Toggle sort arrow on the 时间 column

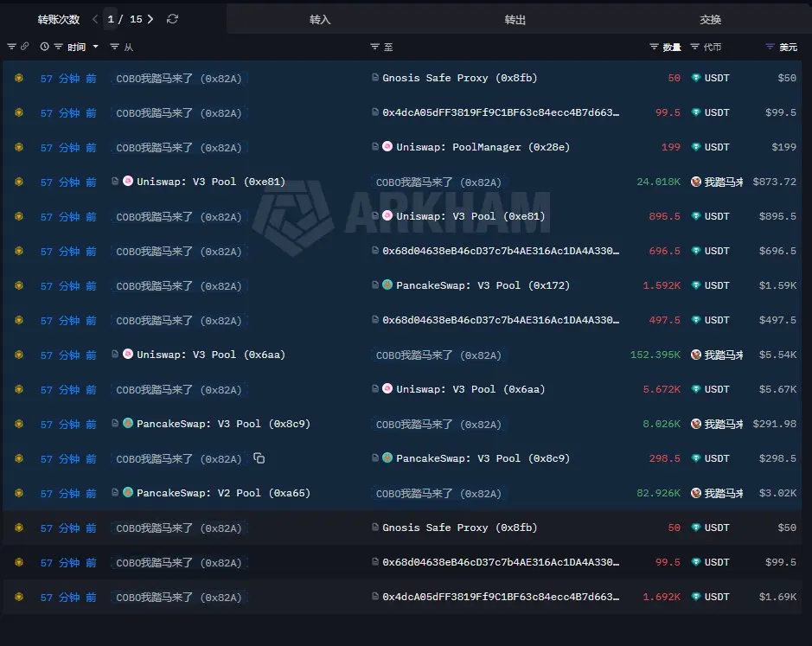point(95,47)
